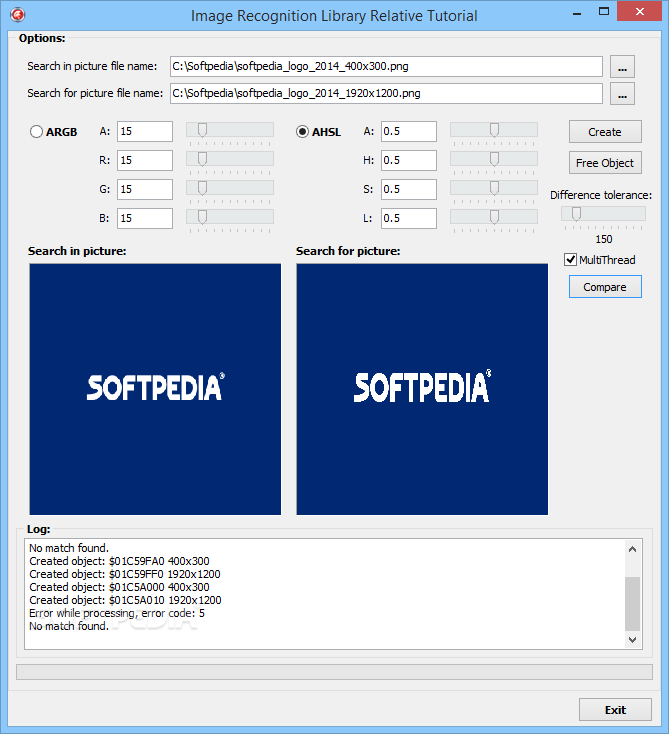Click the red app icon in title bar
669x734 pixels.
tap(17, 15)
